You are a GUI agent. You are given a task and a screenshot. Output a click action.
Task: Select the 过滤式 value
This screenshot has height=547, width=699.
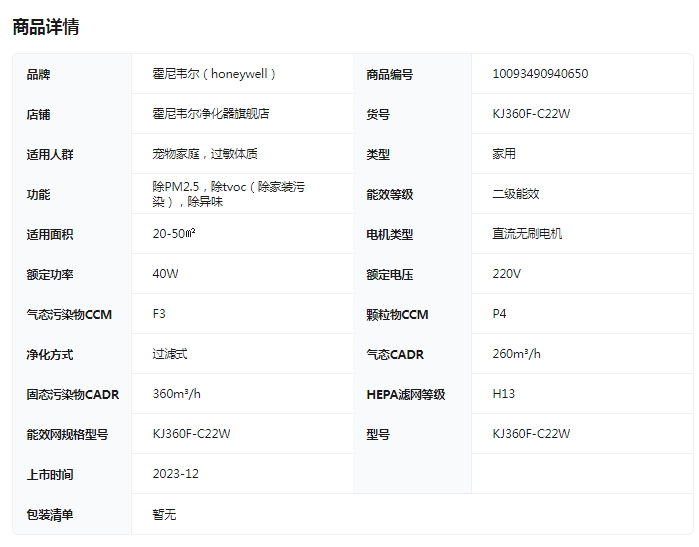[170, 354]
